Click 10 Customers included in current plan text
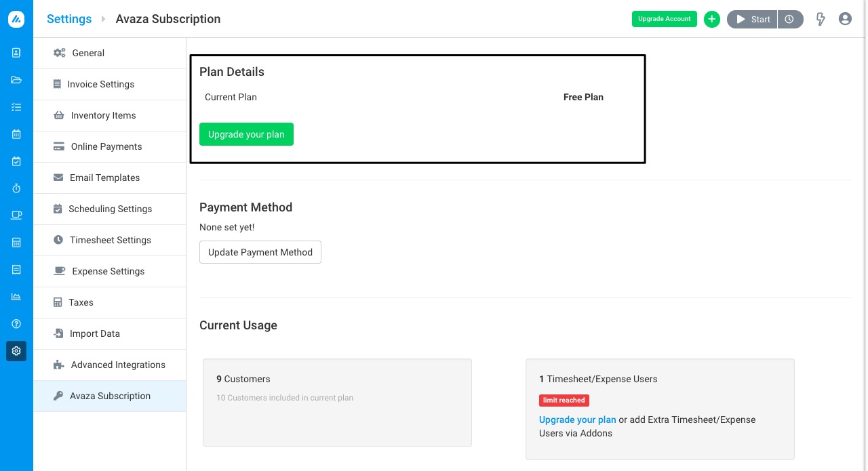 [x=285, y=398]
